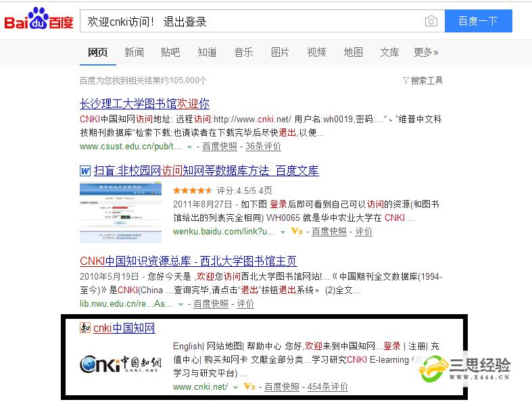Open camera image search icon
This screenshot has width=532, height=404.
click(431, 22)
